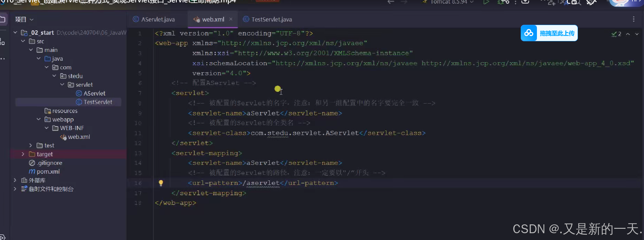Viewport: 644px width, 240px height.
Task: Collapse the com package
Action: coord(47,67)
